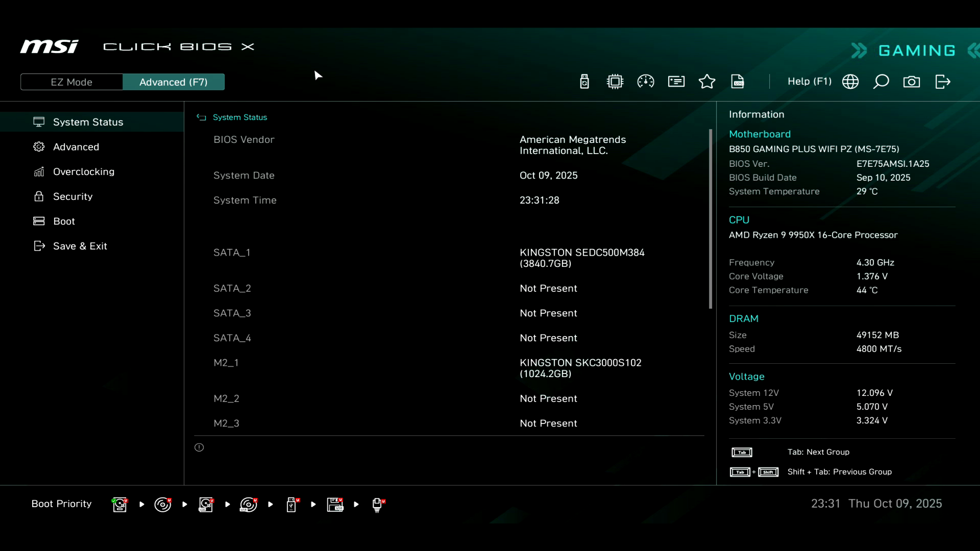
Task: Click the globe language icon
Action: pos(850,82)
